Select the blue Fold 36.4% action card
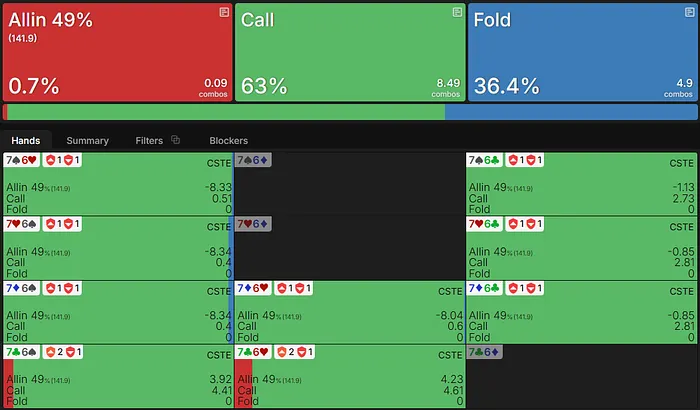The height and width of the screenshot is (410, 700). [x=582, y=50]
